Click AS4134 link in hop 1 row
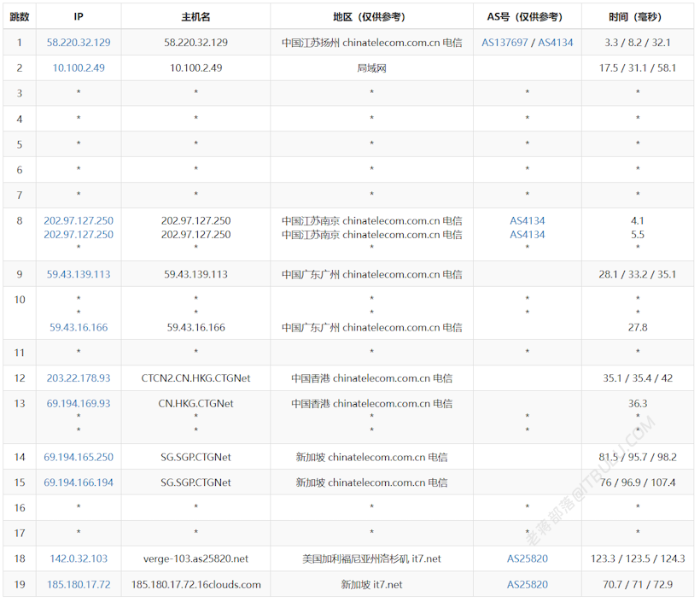 tap(556, 43)
